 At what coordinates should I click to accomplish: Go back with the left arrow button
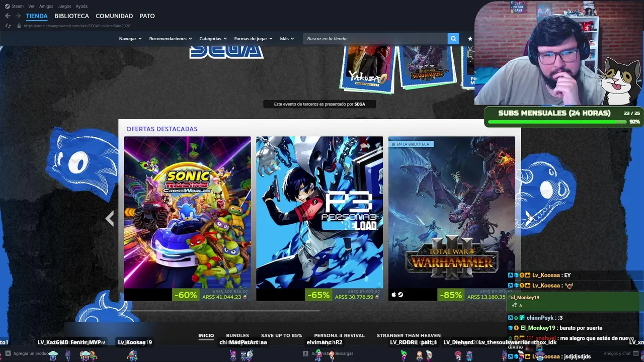click(x=8, y=16)
